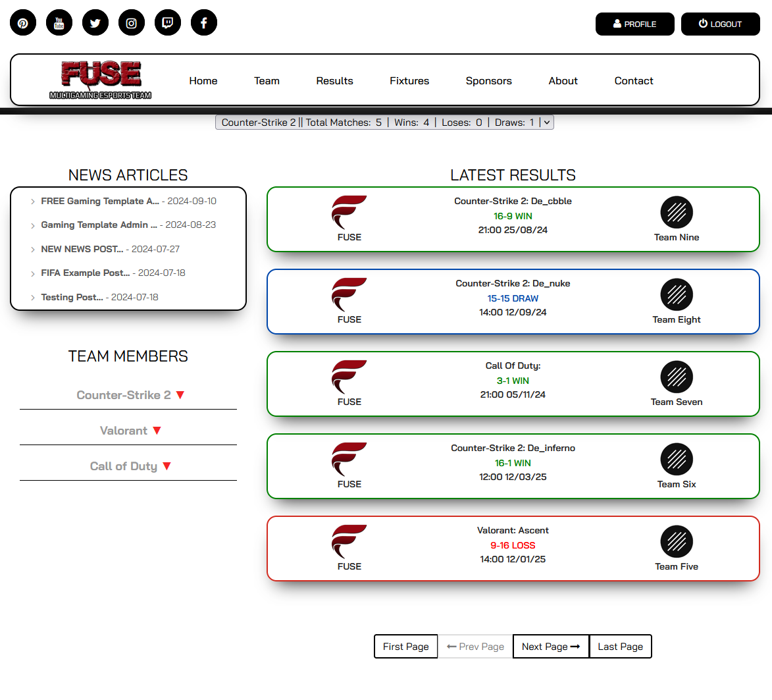Click the Facebook social icon
This screenshot has height=700, width=772.
204,23
